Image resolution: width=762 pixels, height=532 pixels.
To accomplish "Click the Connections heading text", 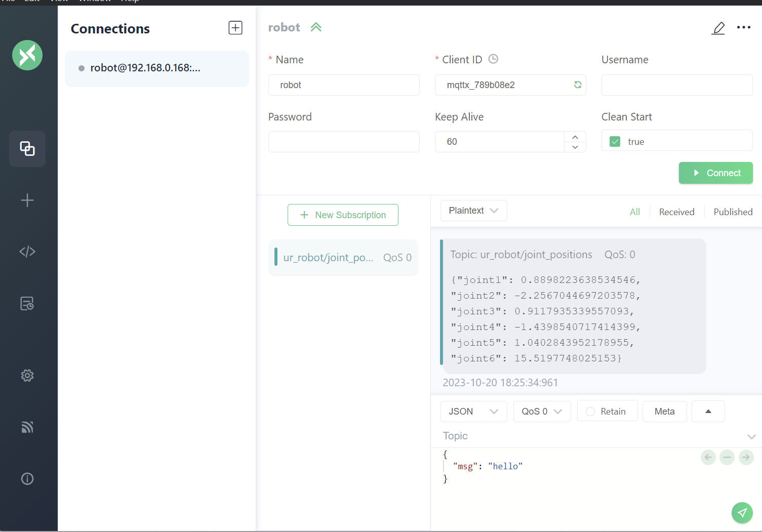I will click(x=110, y=29).
